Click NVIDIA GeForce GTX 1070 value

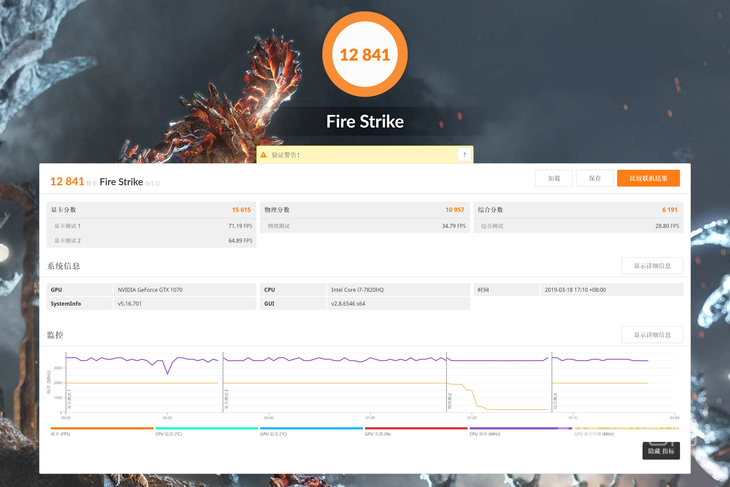point(150,290)
